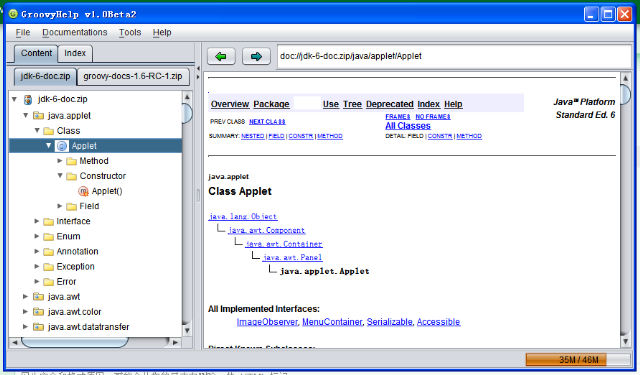Expand the java.awt package node
Image resolution: width=640 pixels, height=375 pixels.
(x=25, y=297)
